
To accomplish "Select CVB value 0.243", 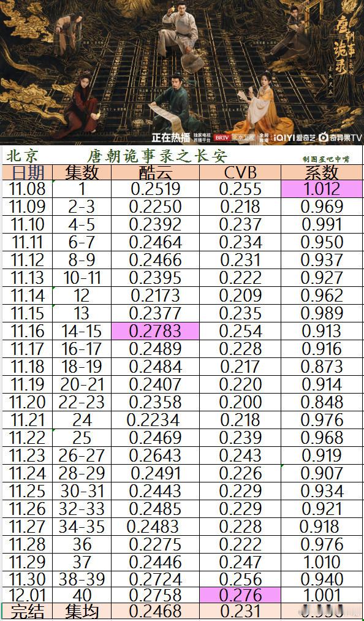I will [x=240, y=456].
